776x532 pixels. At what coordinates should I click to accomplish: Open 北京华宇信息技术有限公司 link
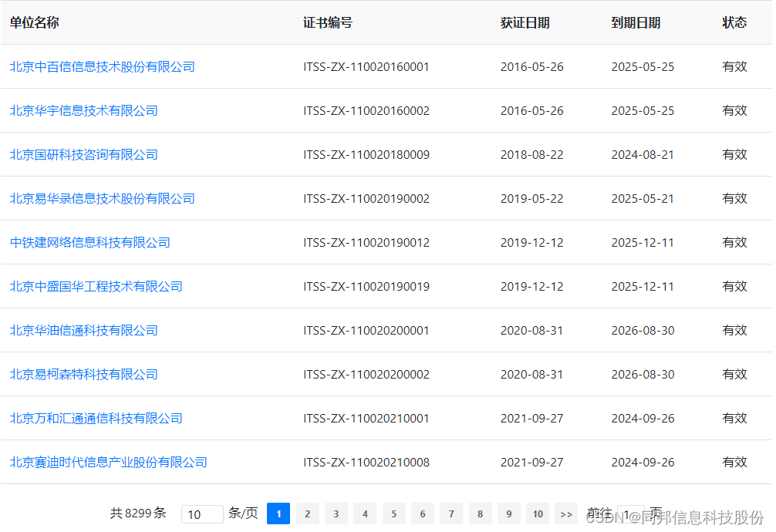click(83, 111)
